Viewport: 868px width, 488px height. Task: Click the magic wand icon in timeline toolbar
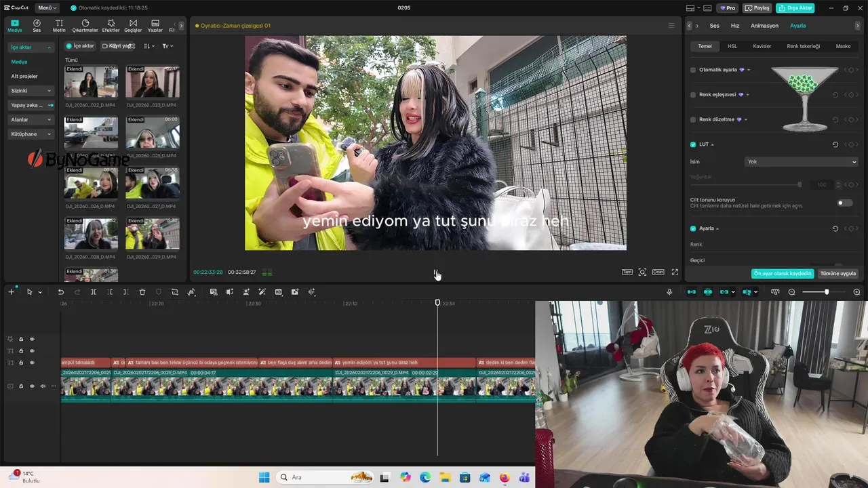[x=262, y=292]
